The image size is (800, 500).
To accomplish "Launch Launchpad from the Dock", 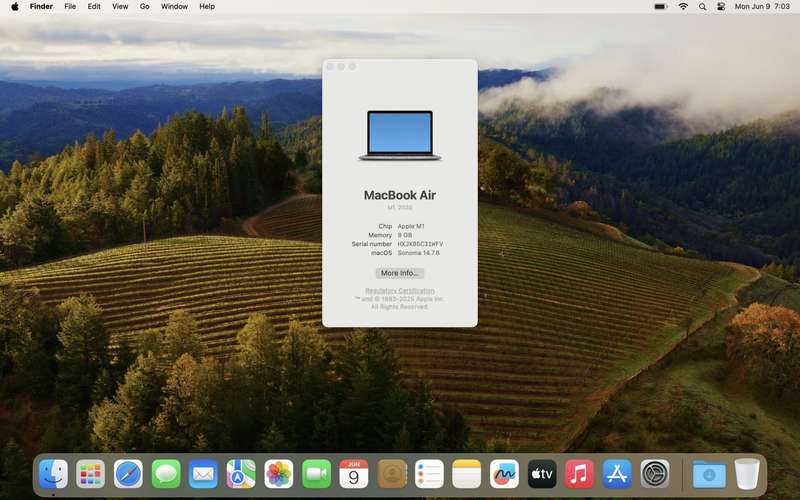I will point(91,474).
